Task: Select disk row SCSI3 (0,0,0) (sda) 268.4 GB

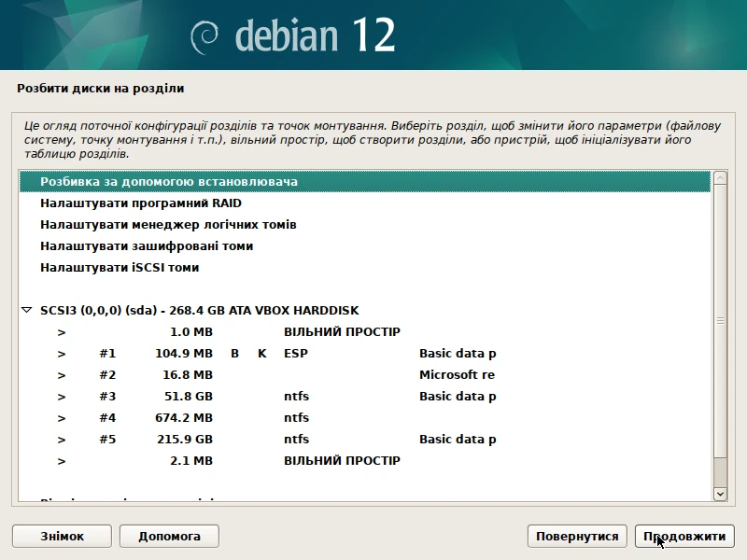Action: tap(365, 311)
